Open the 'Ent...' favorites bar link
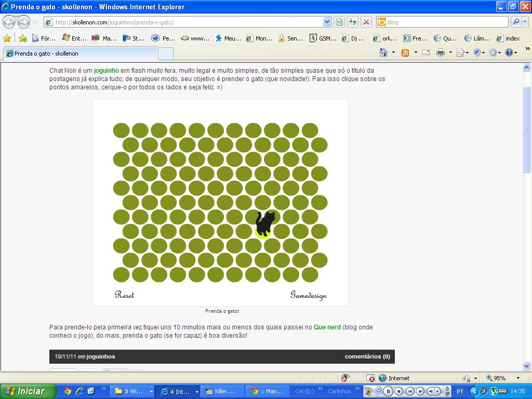 point(74,38)
